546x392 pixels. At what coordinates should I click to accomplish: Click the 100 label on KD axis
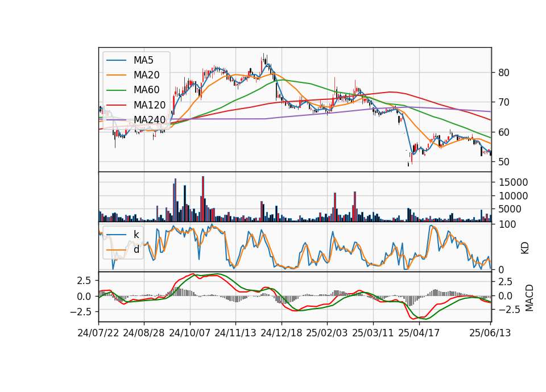click(507, 224)
